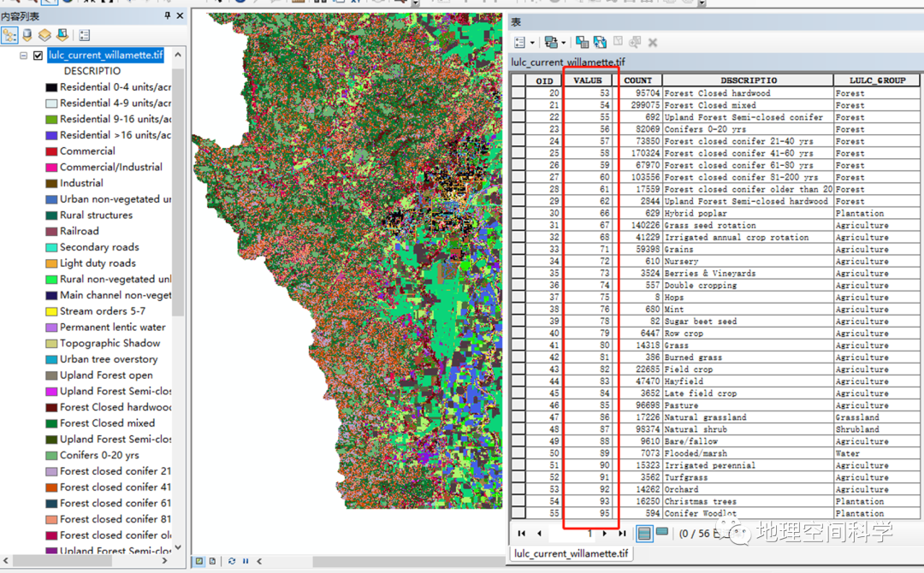Switch to Data View button
924x573 pixels.
coord(199,561)
